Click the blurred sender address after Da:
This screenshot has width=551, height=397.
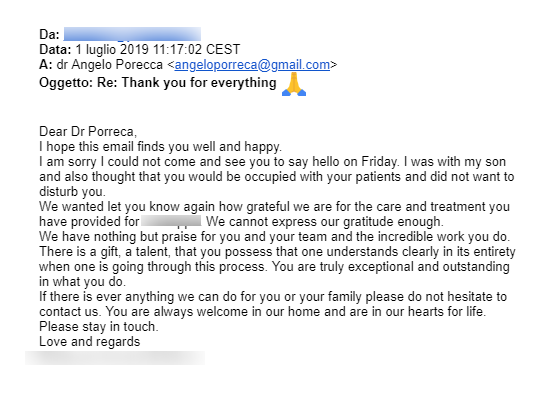click(x=132, y=34)
